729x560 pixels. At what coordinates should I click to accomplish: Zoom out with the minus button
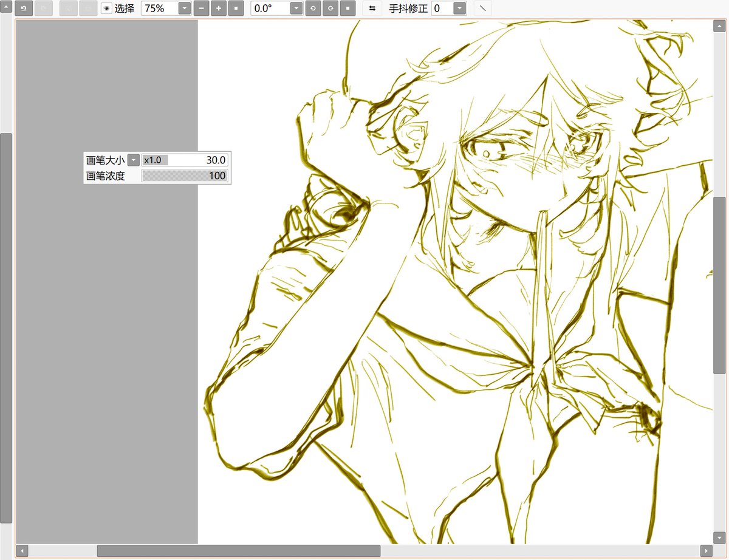coord(201,9)
